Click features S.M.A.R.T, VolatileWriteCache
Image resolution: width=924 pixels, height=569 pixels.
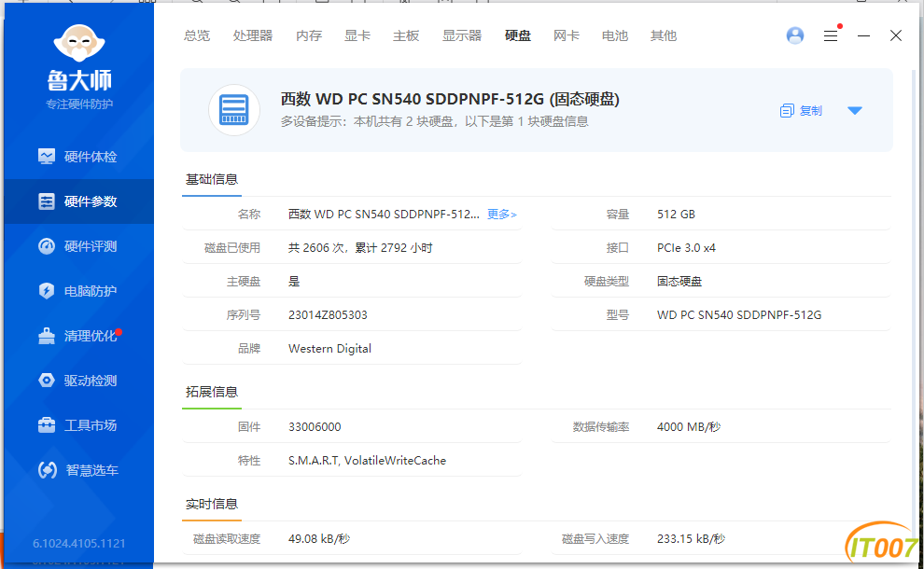(x=367, y=461)
